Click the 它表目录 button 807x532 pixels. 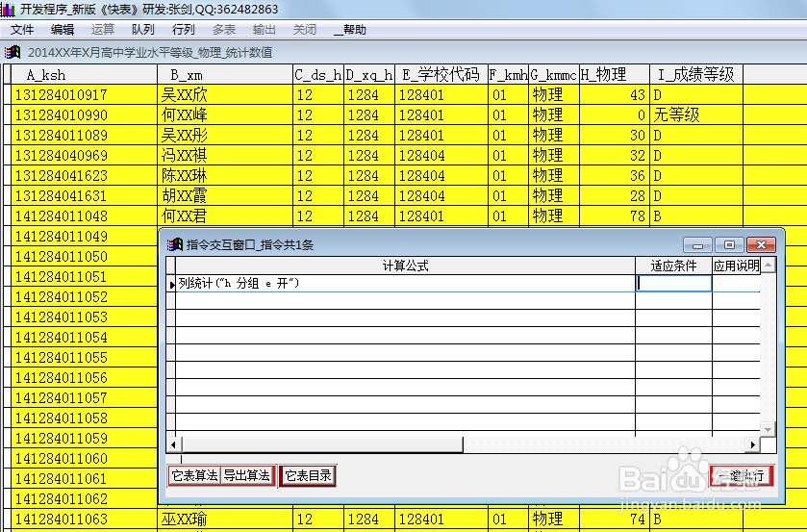(x=308, y=475)
